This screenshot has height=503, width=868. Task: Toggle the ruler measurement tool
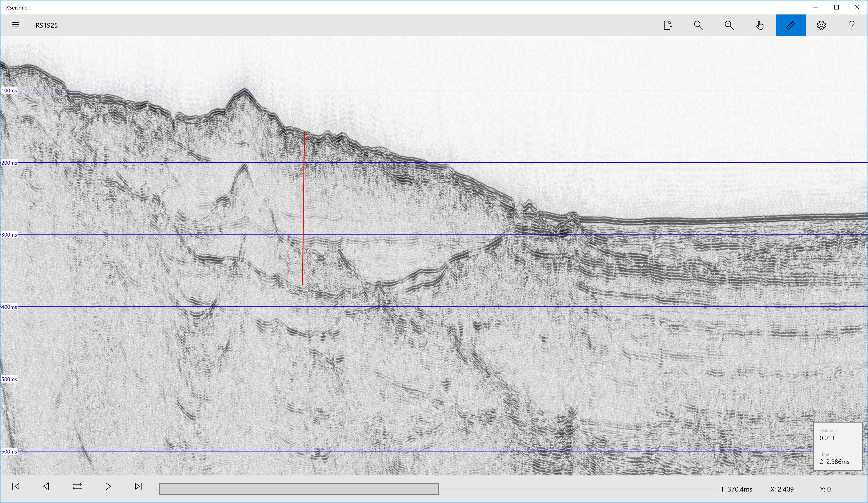tap(791, 25)
